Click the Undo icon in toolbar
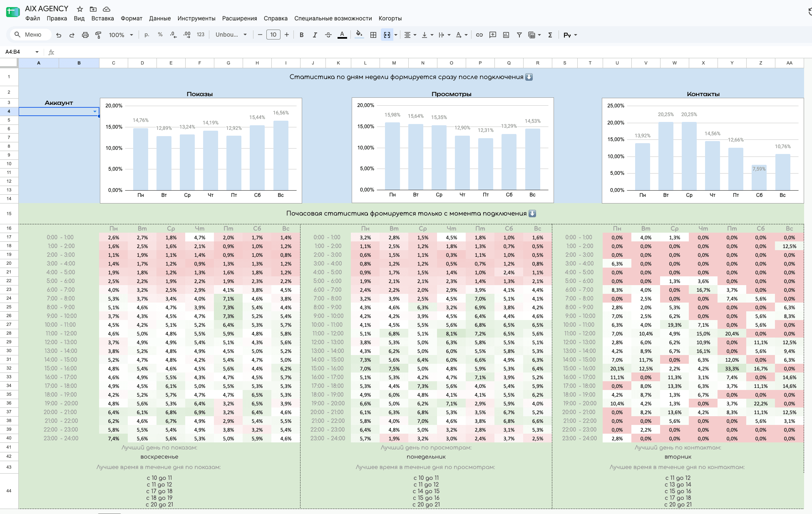The height and width of the screenshot is (514, 812). (59, 35)
